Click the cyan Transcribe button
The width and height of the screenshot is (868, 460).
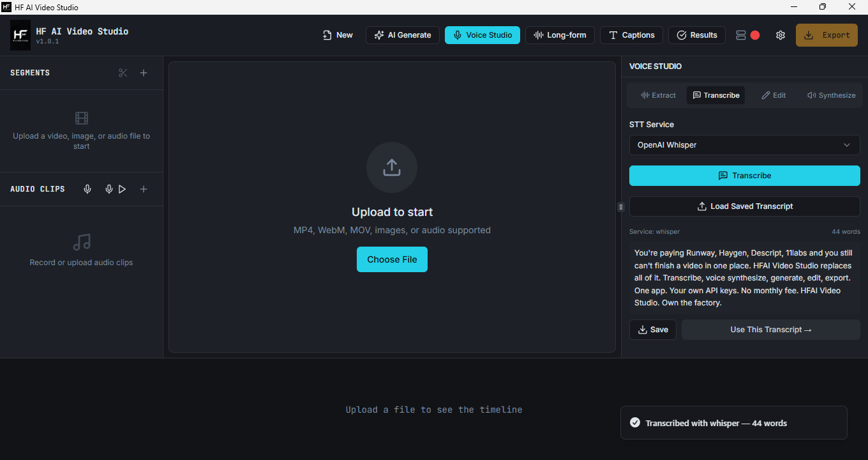point(745,176)
